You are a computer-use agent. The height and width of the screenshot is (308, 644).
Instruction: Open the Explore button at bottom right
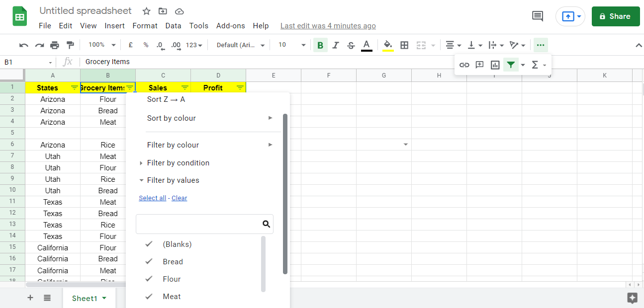tap(632, 298)
